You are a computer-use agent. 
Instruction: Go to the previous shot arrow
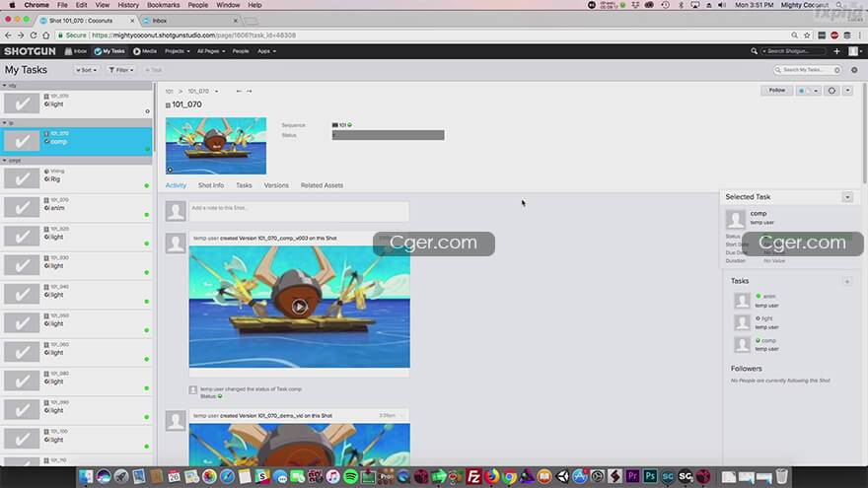(x=239, y=92)
